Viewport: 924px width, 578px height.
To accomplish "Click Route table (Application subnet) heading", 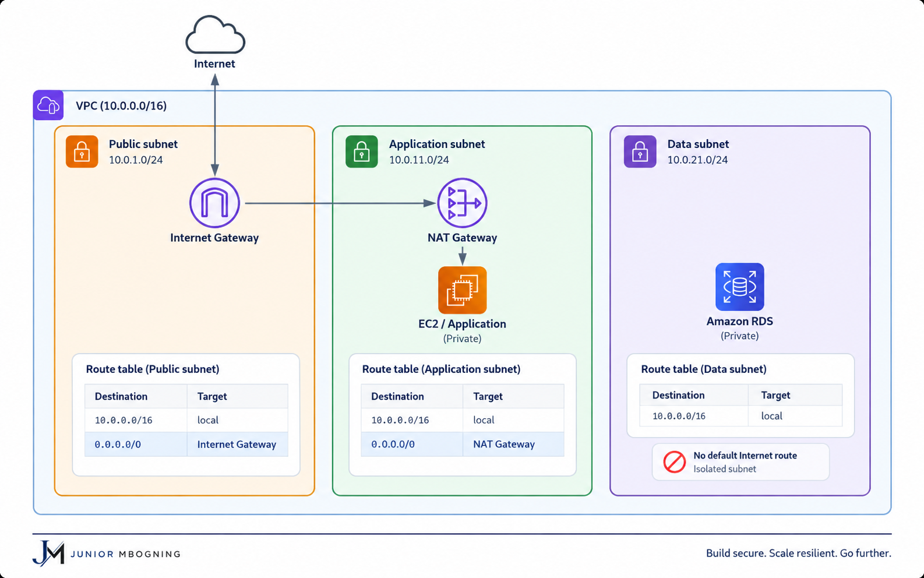I will point(441,369).
